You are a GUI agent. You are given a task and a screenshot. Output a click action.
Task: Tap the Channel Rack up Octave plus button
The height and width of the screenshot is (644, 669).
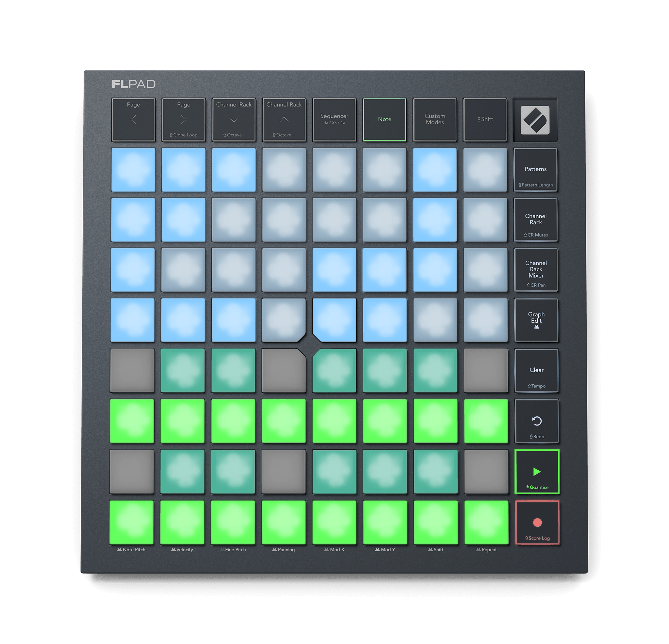point(284,120)
